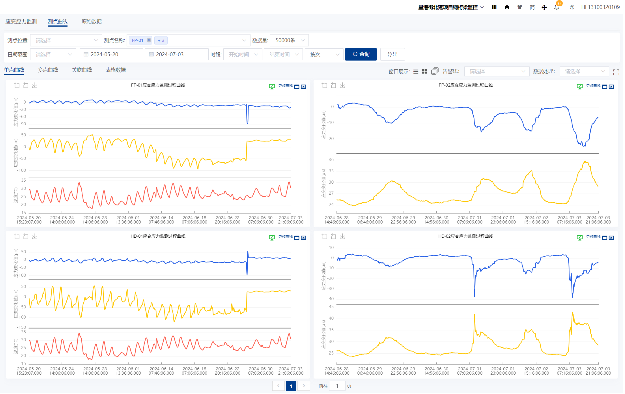Toggle the switch next to the layout icons
The image size is (625, 394).
436,71
